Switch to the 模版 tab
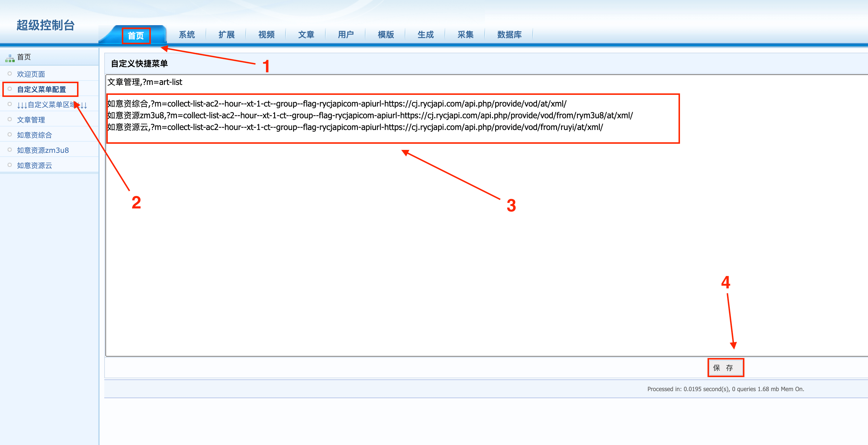Viewport: 868px width, 445px height. [386, 35]
